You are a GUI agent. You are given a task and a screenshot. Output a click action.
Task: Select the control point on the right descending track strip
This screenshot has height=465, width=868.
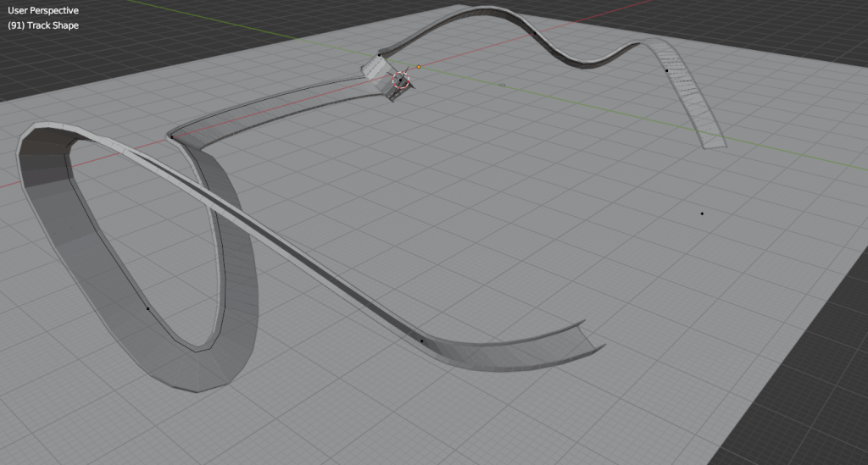666,70
